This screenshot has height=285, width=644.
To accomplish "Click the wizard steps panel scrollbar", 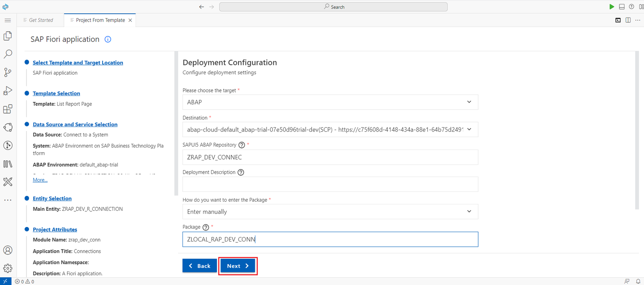I will (x=176, y=123).
